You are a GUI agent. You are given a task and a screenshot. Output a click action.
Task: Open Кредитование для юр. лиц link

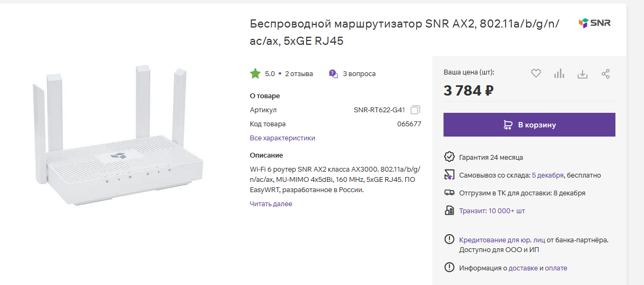click(502, 240)
